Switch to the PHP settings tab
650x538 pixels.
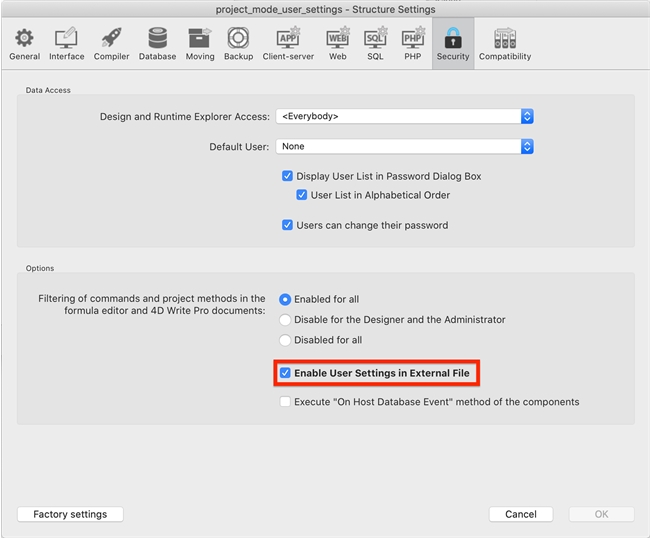coord(412,40)
